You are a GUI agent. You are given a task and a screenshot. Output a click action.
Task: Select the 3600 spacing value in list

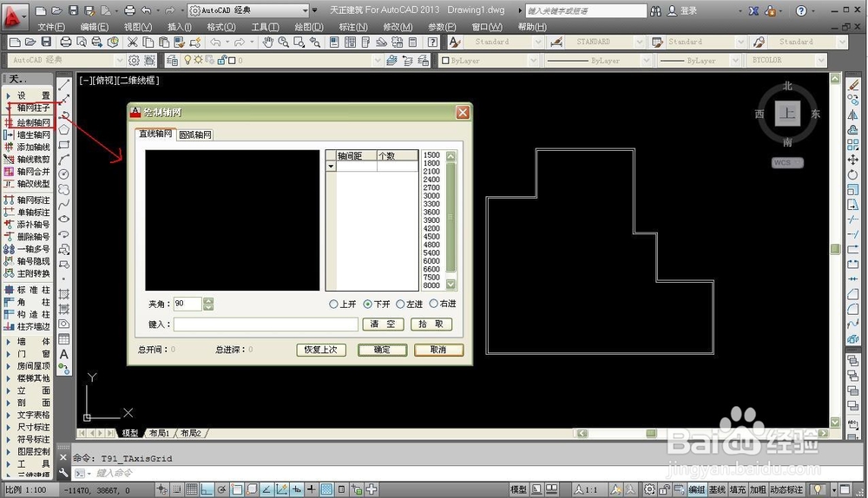tap(431, 212)
